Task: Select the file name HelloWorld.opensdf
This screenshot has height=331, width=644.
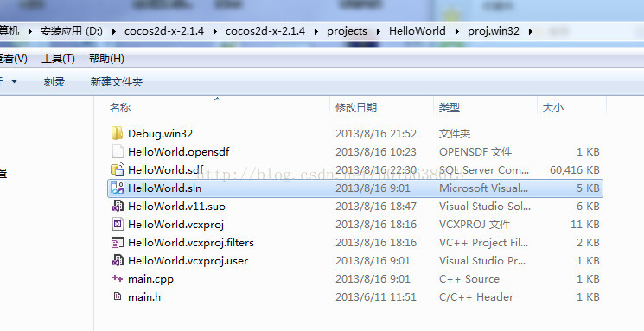Action: (x=179, y=151)
